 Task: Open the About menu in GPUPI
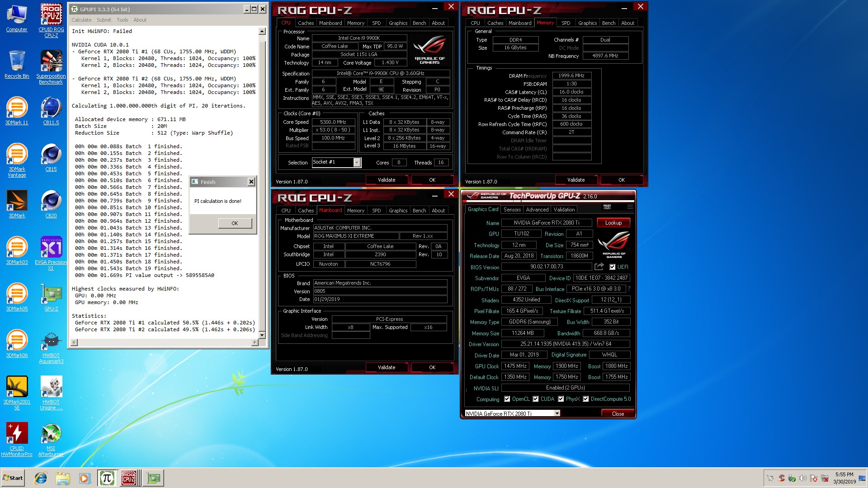(140, 20)
